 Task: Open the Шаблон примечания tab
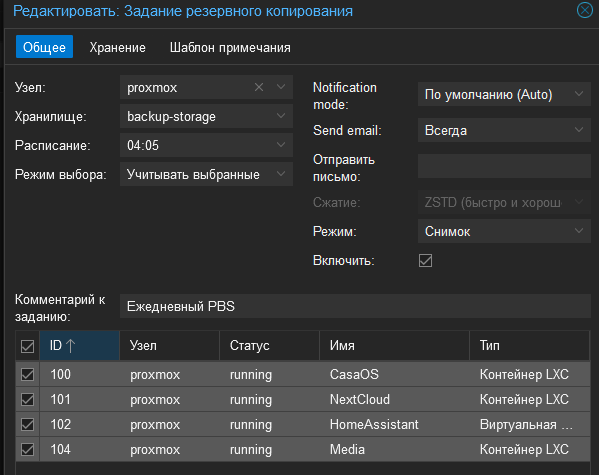[230, 48]
